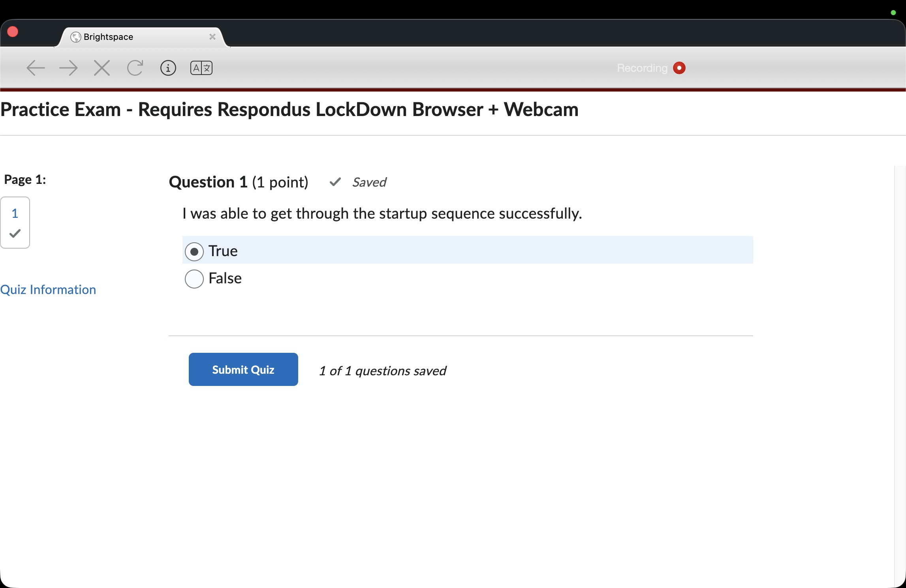Click the False answer label

coord(225,278)
